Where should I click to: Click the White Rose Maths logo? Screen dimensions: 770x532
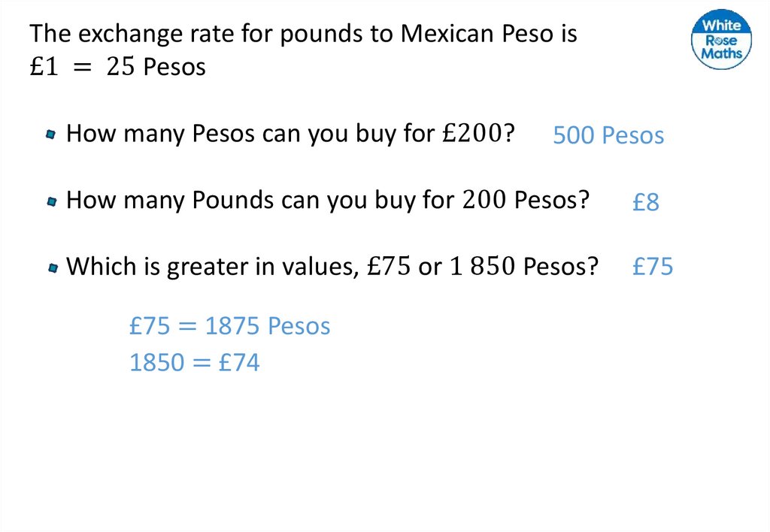pos(720,40)
